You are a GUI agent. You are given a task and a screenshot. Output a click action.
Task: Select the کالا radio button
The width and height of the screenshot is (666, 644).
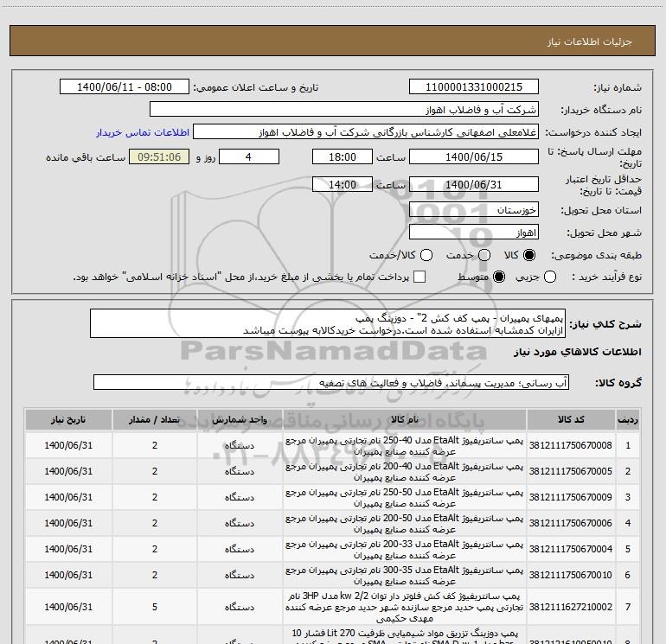tap(529, 255)
